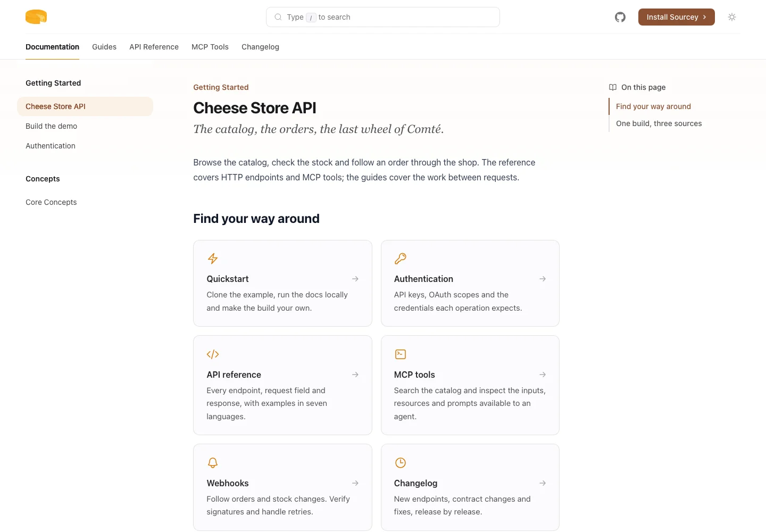Screen dimensions: 766x532
Task: Click the arrow on the Webhooks card
Action: (x=355, y=483)
